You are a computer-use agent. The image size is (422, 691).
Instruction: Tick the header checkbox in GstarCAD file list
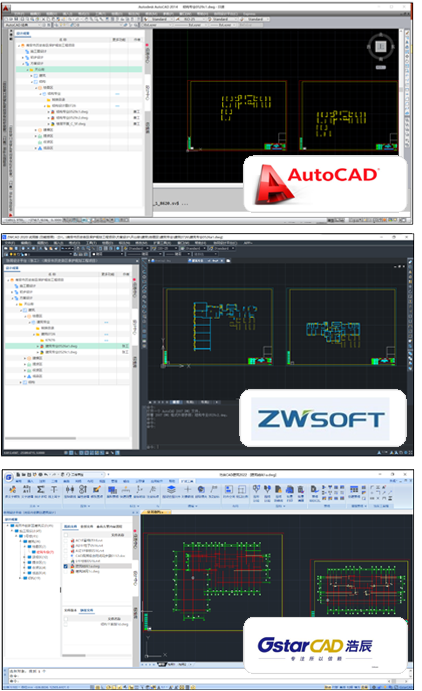[66, 535]
